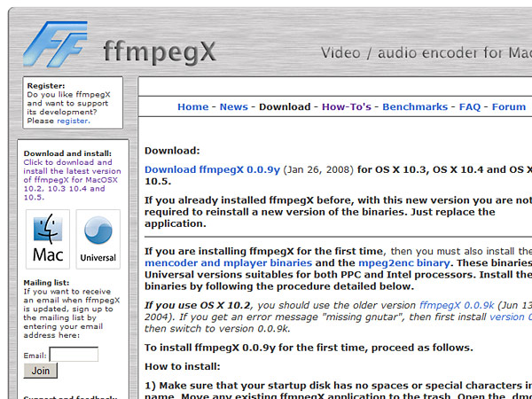The image size is (532, 399).
Task: Click the 'Mailing list:' heading
Action: (x=46, y=283)
